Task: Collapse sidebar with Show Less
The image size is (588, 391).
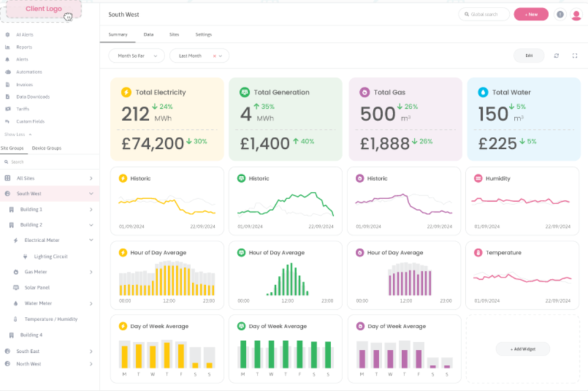Action: click(x=18, y=135)
